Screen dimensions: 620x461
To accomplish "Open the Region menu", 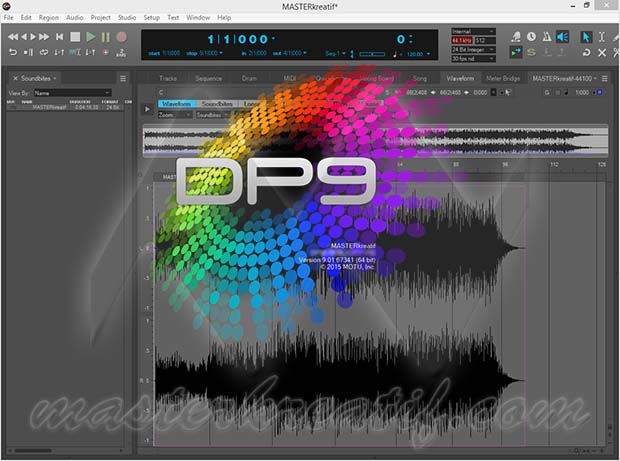I will (49, 18).
